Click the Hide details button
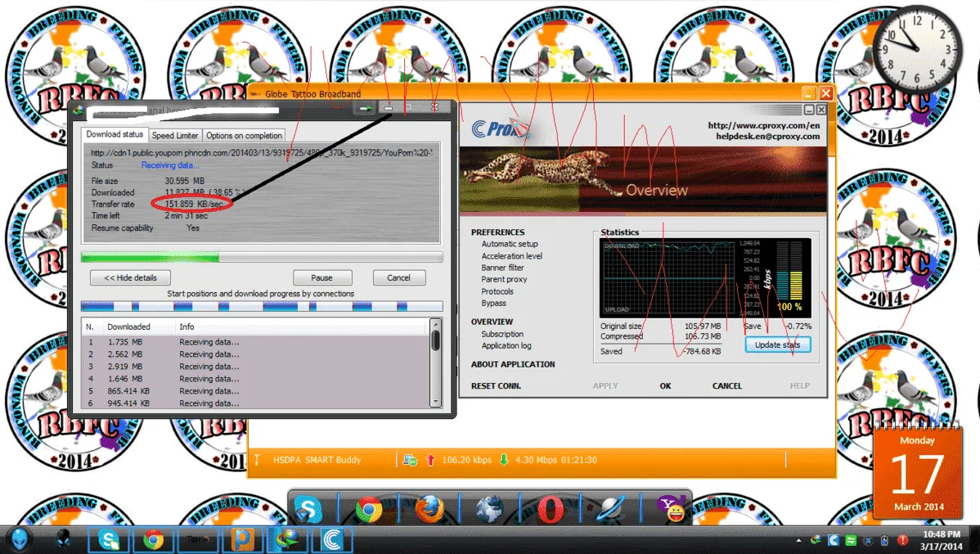Image resolution: width=980 pixels, height=554 pixels. [x=130, y=277]
